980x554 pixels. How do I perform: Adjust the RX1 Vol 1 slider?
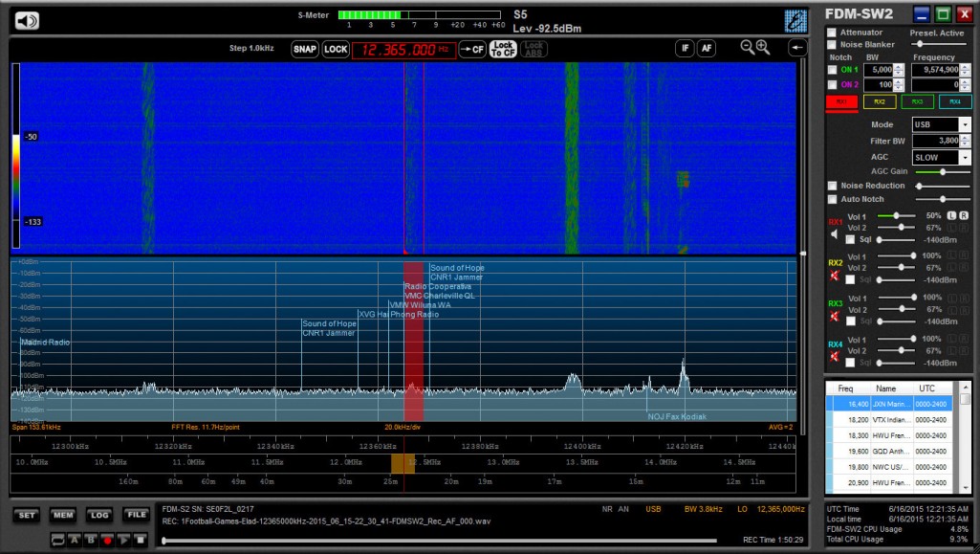pos(896,215)
